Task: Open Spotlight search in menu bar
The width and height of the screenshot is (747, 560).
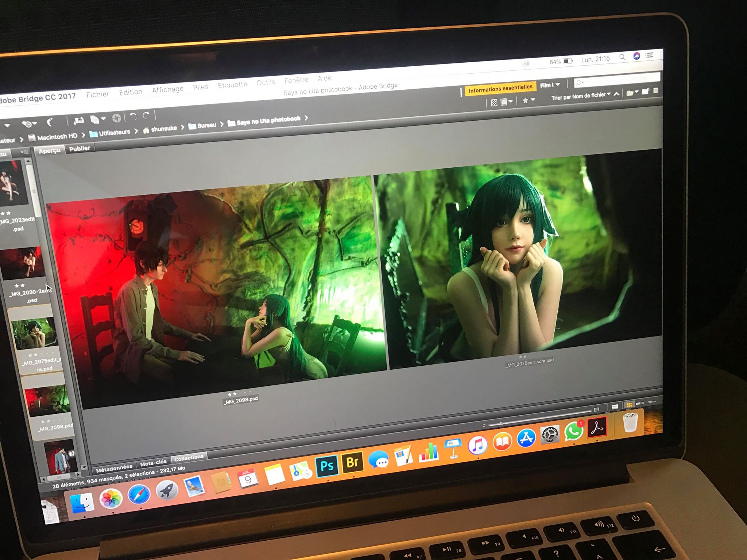Action: 622,57
